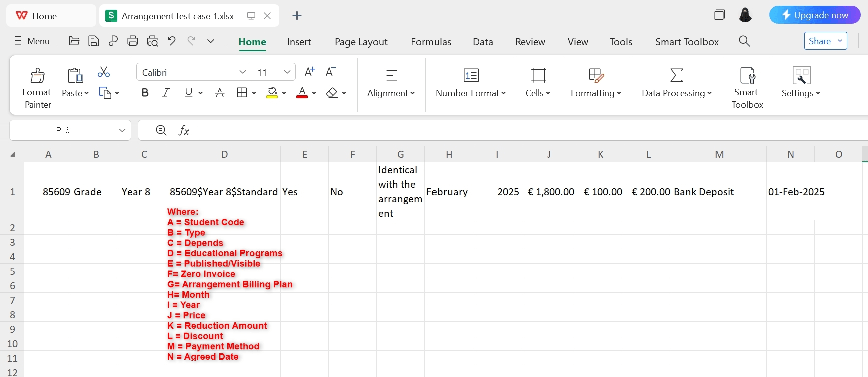
Task: Open the Page Layout tab
Action: [361, 42]
